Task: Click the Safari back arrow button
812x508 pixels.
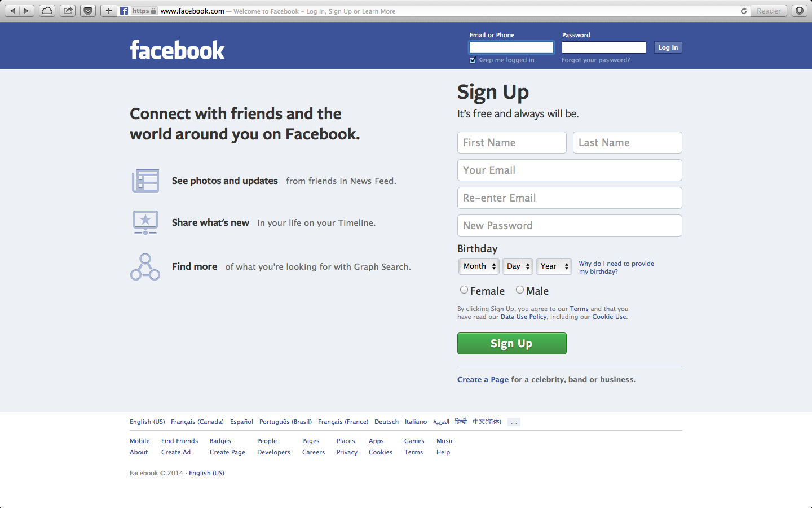Action: point(12,11)
